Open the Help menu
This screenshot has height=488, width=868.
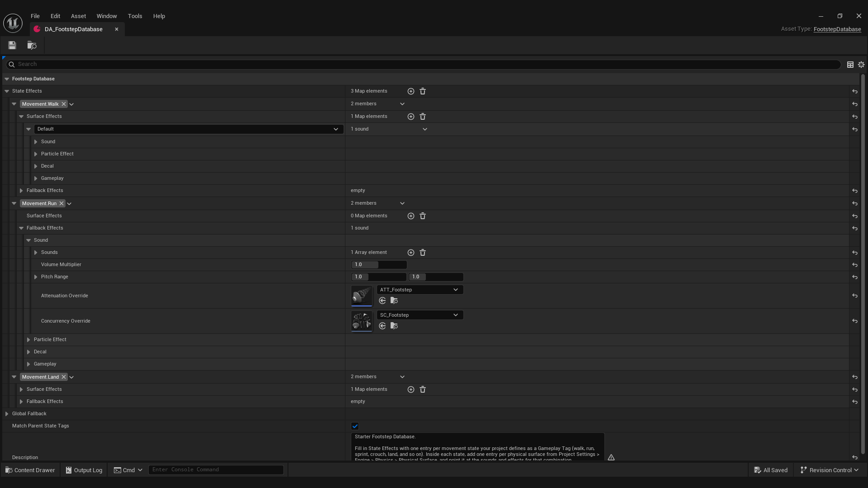pyautogui.click(x=159, y=16)
